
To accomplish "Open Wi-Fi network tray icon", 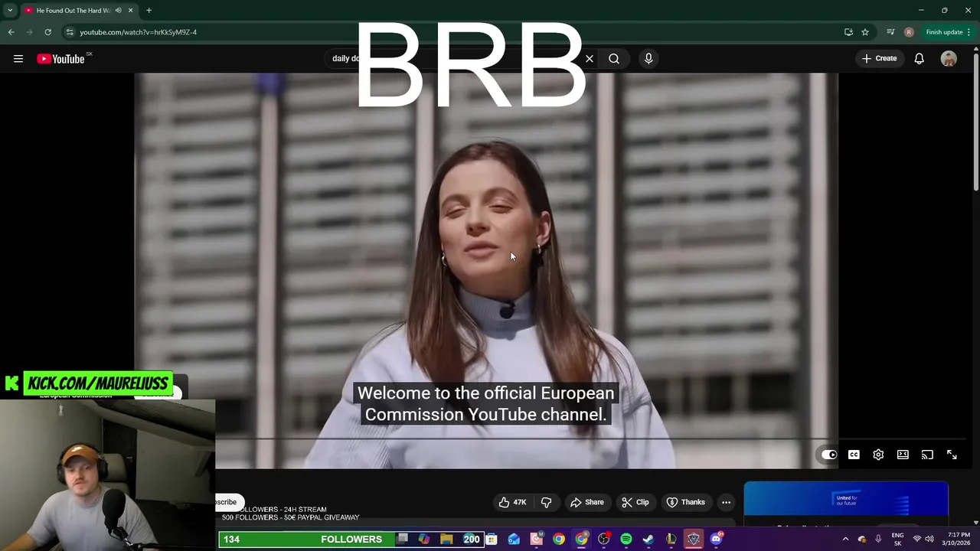I will pos(917,540).
